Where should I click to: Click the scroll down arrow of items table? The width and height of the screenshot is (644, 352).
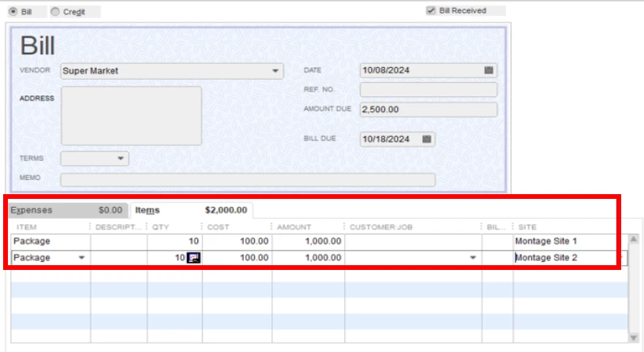633,338
